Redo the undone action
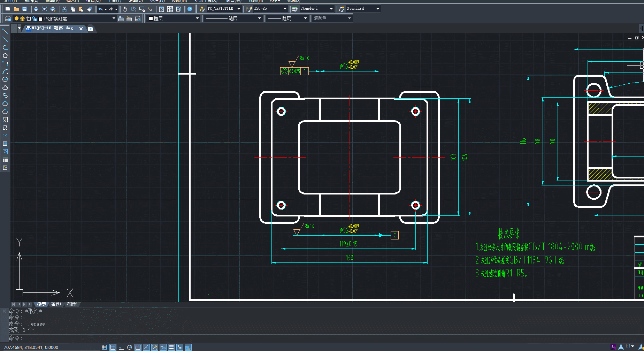644x351 pixels. pos(111,9)
